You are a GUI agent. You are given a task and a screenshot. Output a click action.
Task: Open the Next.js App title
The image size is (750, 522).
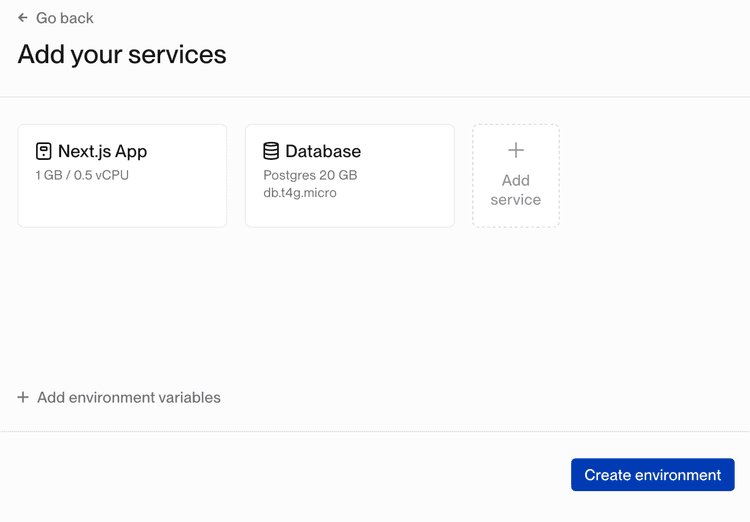[x=102, y=151]
